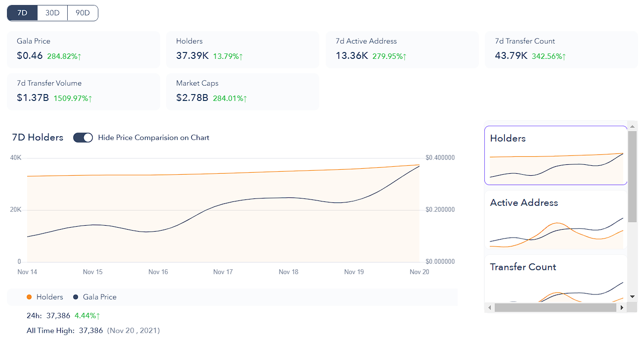The image size is (644, 341).
Task: Select the 7D time range tab
Action: (x=22, y=13)
